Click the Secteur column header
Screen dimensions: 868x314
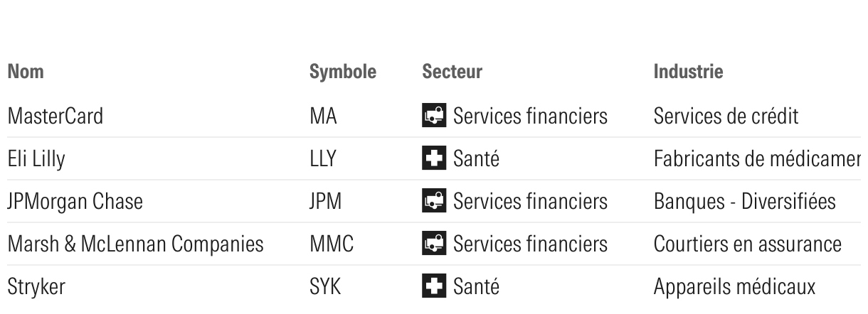(x=452, y=72)
